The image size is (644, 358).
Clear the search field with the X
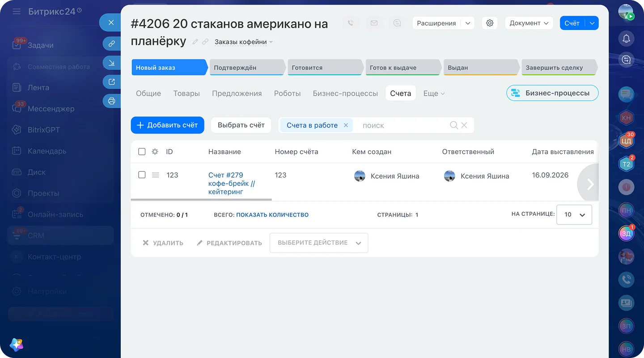[x=464, y=125]
